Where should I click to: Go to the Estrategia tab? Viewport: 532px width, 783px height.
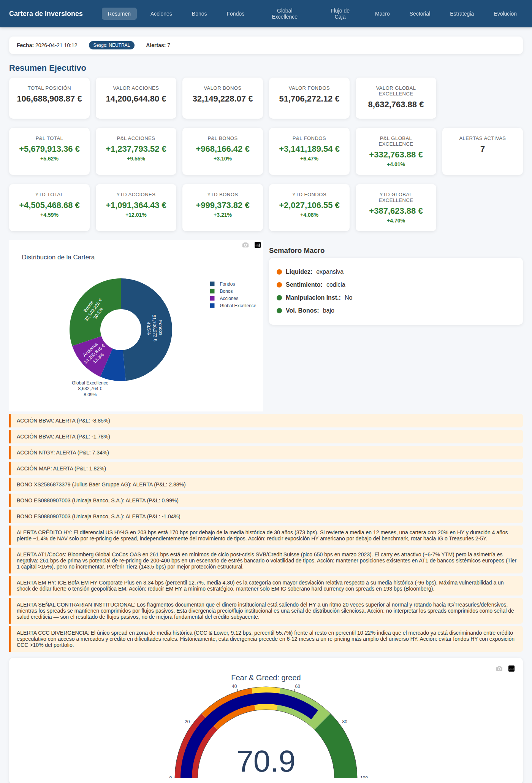tap(462, 14)
